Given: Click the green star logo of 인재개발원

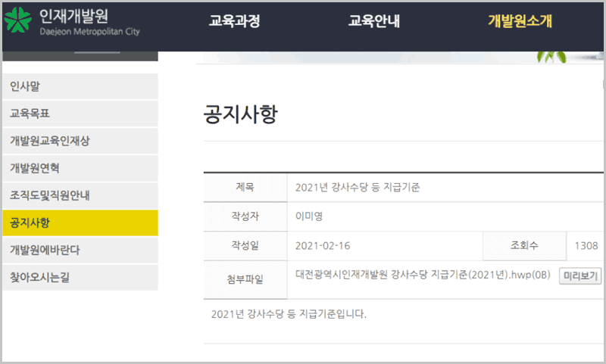Looking at the screenshot, I should (17, 20).
